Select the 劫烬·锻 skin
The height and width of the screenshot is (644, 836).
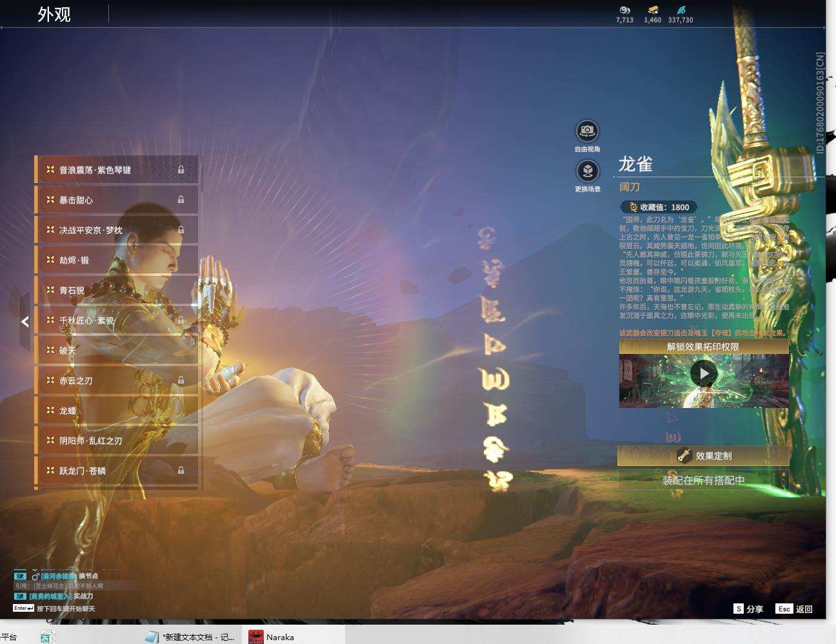click(117, 260)
